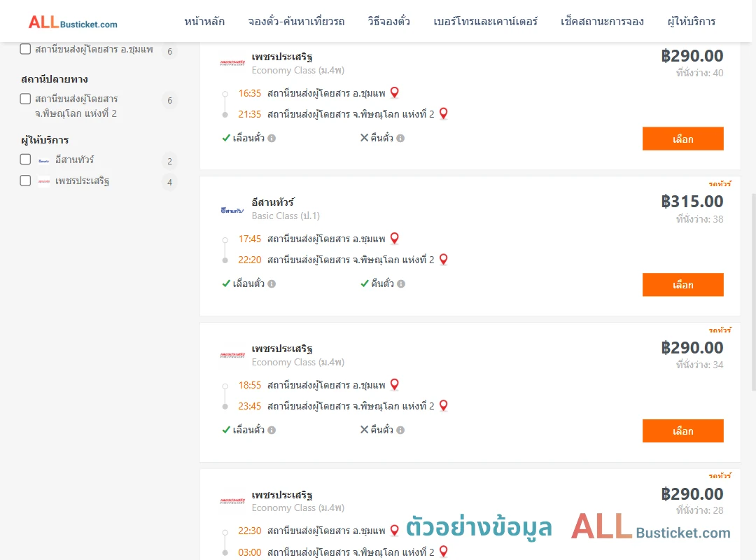The width and height of the screenshot is (756, 560).
Task: Click count badge 2 beside อีสานทัวร์
Action: 169,161
